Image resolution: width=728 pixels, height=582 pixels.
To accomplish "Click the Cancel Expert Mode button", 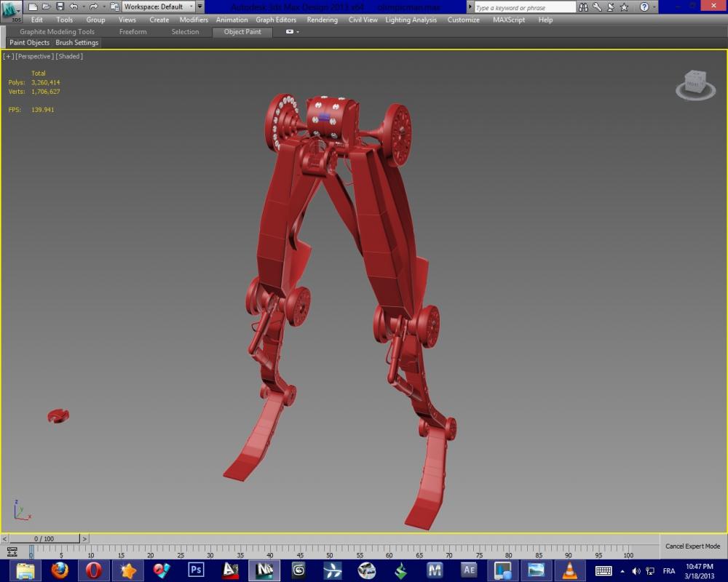I will click(692, 546).
